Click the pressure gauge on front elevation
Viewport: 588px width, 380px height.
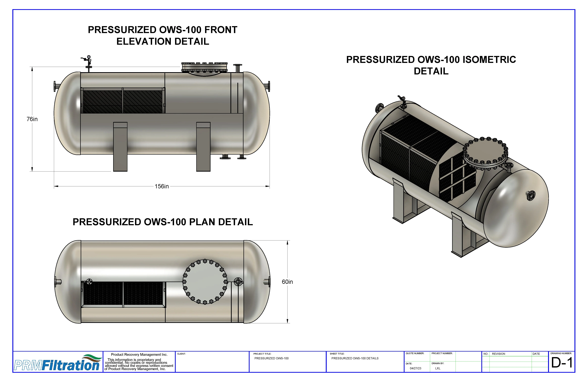[89, 57]
